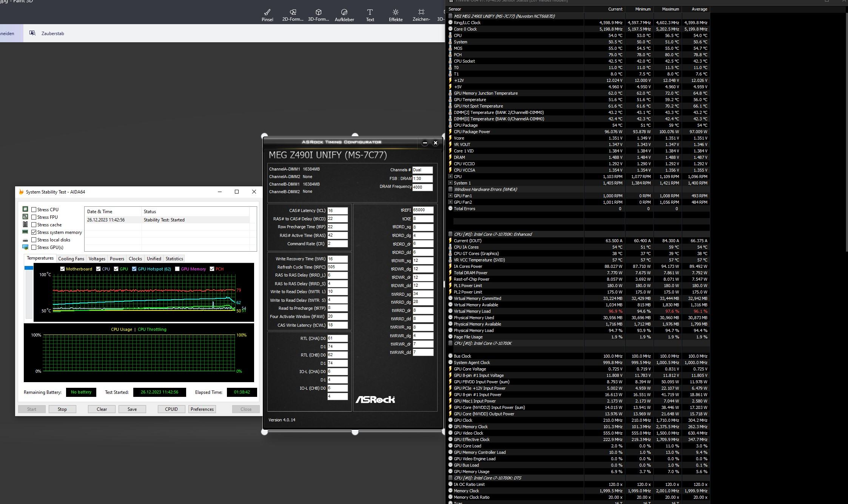848x504 pixels.
Task: Collapse the Windows Hardware Errors (WHEA) group
Action: [x=450, y=189]
